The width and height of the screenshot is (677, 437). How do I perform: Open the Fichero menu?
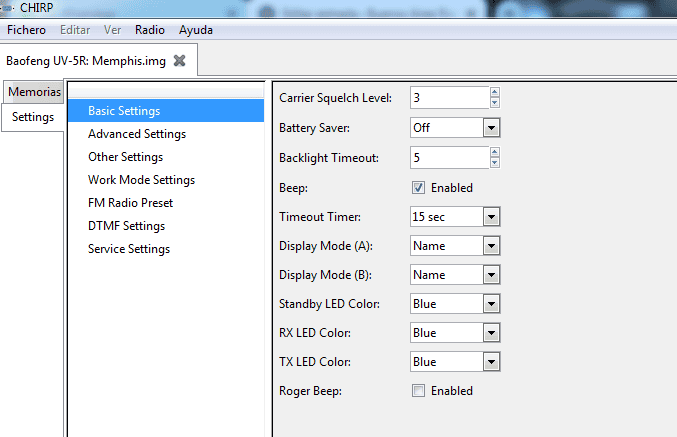click(x=26, y=30)
